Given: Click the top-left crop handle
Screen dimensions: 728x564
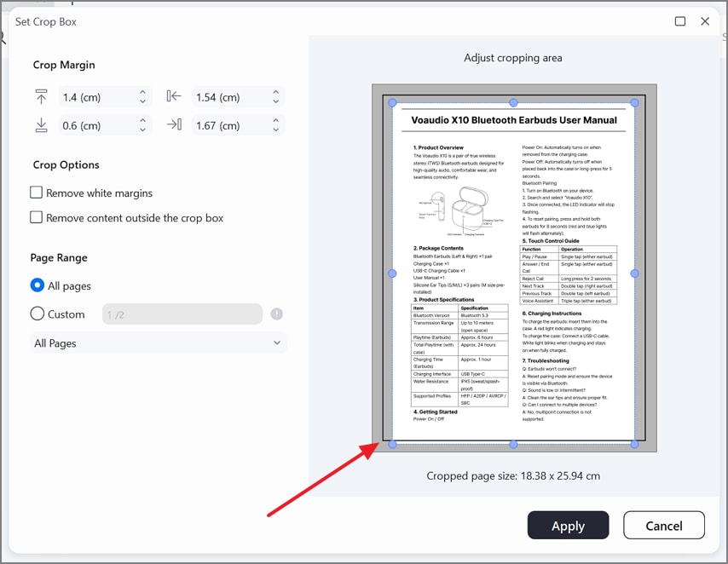Looking at the screenshot, I should [392, 102].
